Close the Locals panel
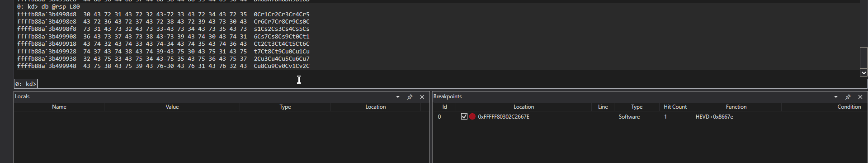Screen dimensions: 868x163 pos(422,97)
